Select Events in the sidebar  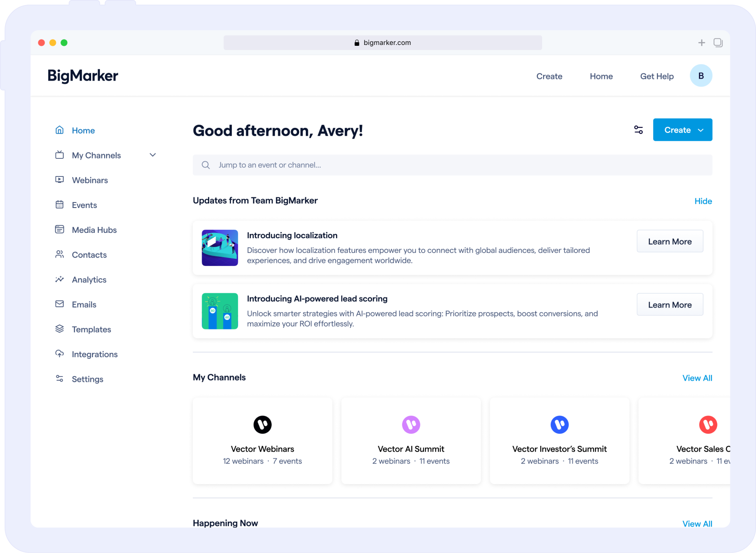(x=84, y=205)
